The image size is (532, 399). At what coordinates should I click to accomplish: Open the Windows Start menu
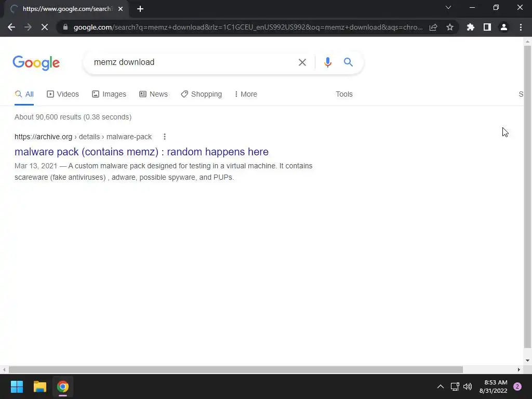17,387
